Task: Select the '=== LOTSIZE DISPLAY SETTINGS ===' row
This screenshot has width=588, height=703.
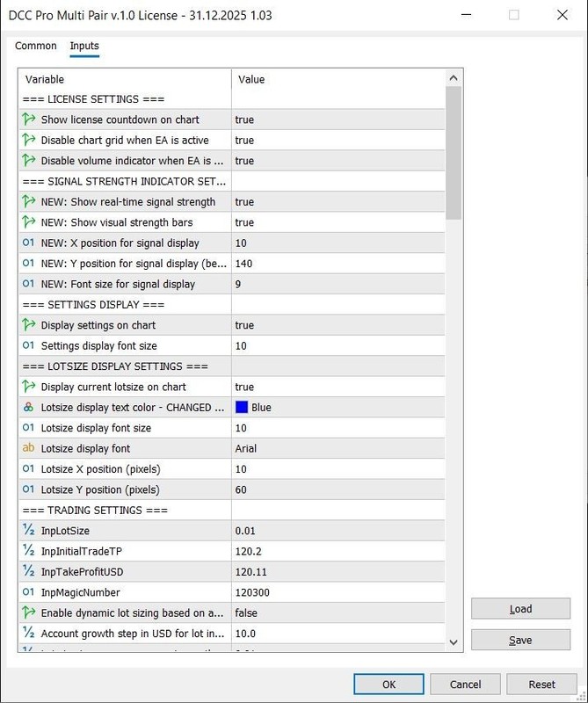Action: point(232,366)
